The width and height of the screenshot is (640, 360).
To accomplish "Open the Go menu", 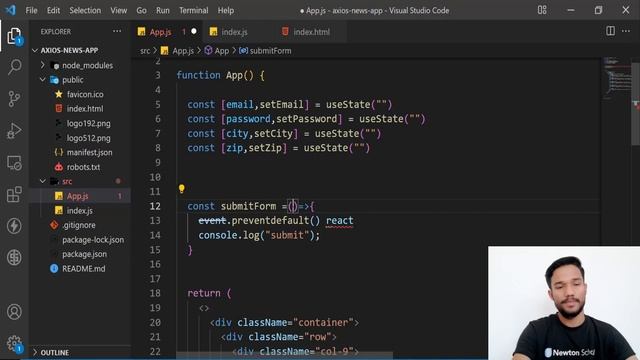I will tap(141, 11).
